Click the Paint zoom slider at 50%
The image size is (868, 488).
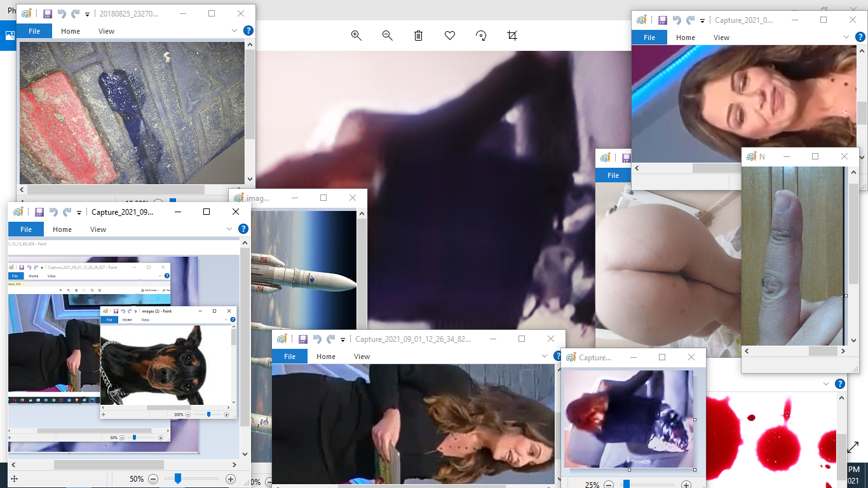(178, 478)
